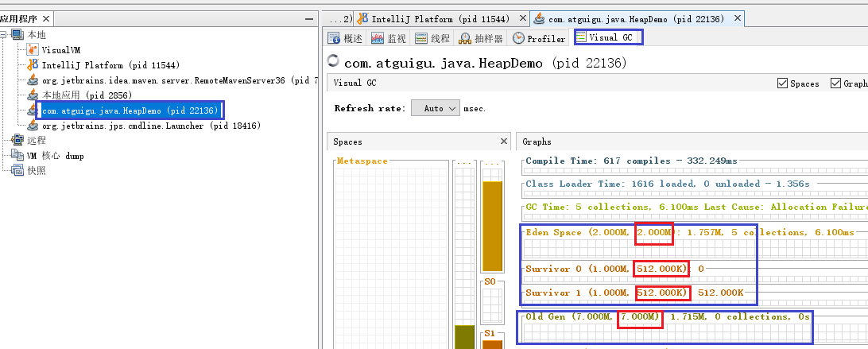Viewport: 868px width, 349px height.
Task: Click the Graphs panel header
Action: click(x=692, y=142)
